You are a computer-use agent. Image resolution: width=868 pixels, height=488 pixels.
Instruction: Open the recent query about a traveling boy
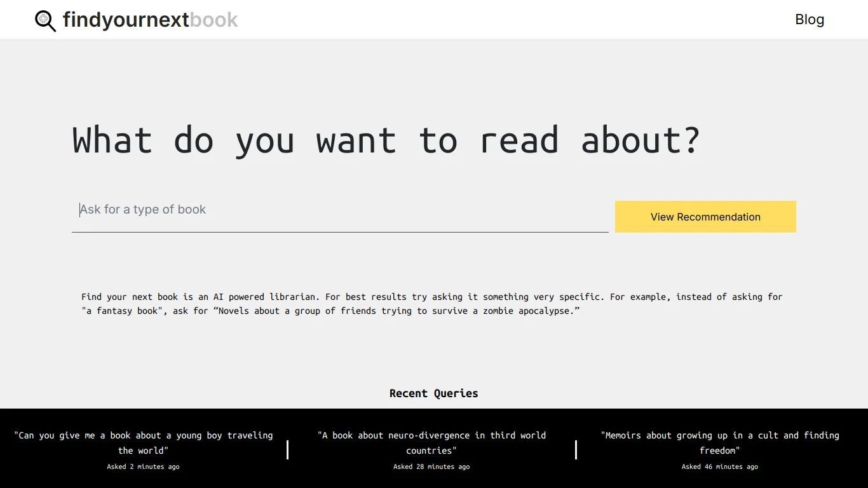[x=143, y=443]
